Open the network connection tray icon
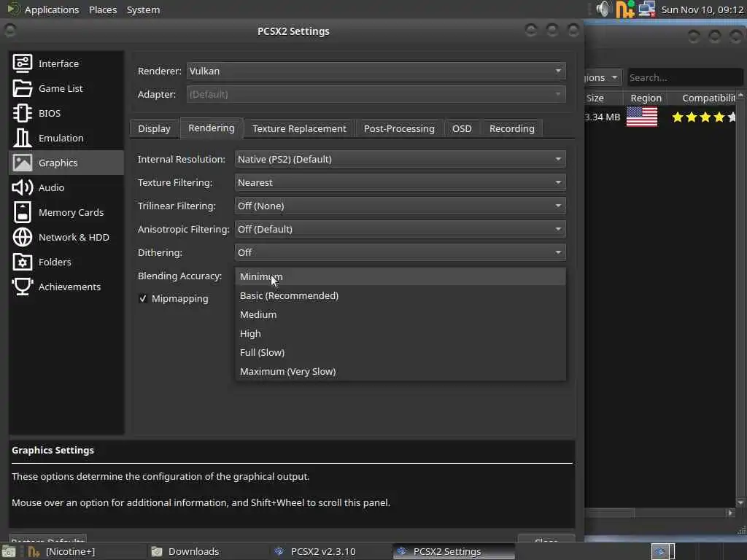Viewport: 747px width, 560px height. coord(646,9)
